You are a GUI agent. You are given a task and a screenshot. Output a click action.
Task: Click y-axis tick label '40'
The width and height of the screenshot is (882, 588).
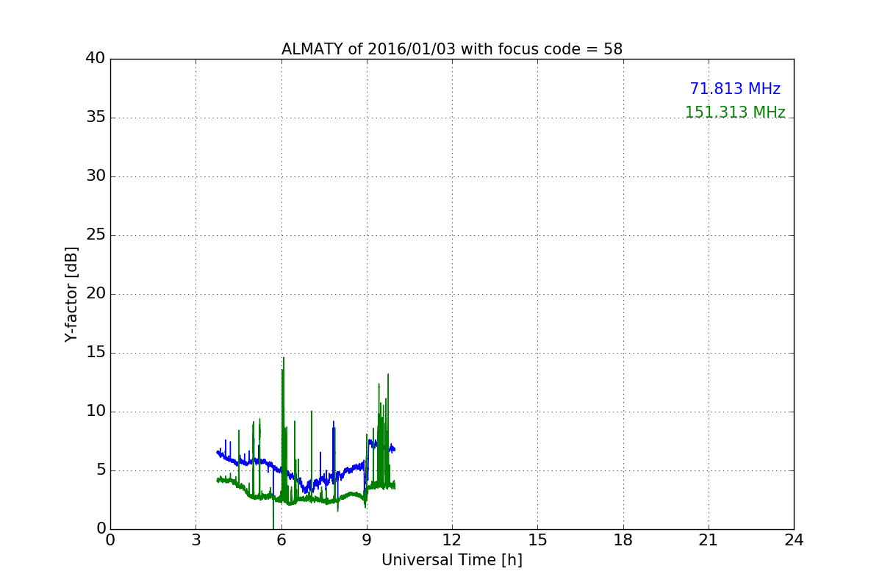[96, 59]
